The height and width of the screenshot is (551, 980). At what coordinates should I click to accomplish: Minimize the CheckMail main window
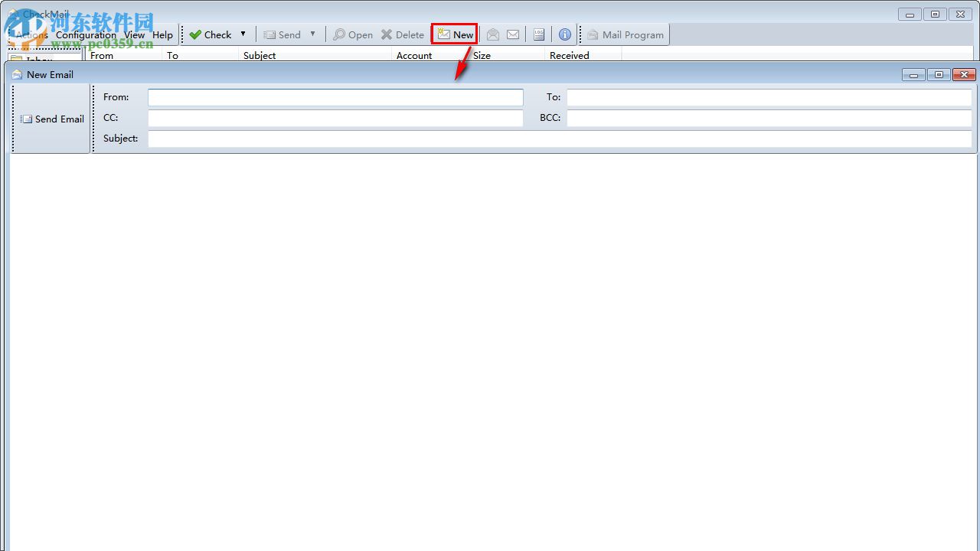[910, 14]
